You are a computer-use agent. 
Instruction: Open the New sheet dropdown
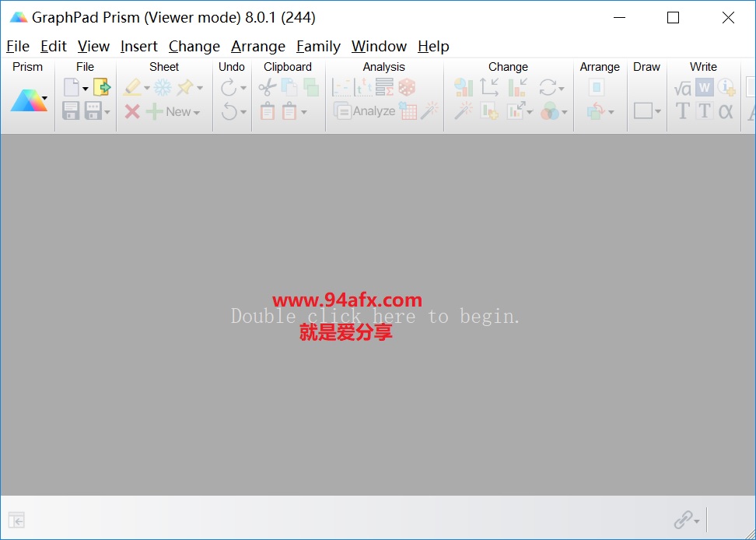pos(197,113)
